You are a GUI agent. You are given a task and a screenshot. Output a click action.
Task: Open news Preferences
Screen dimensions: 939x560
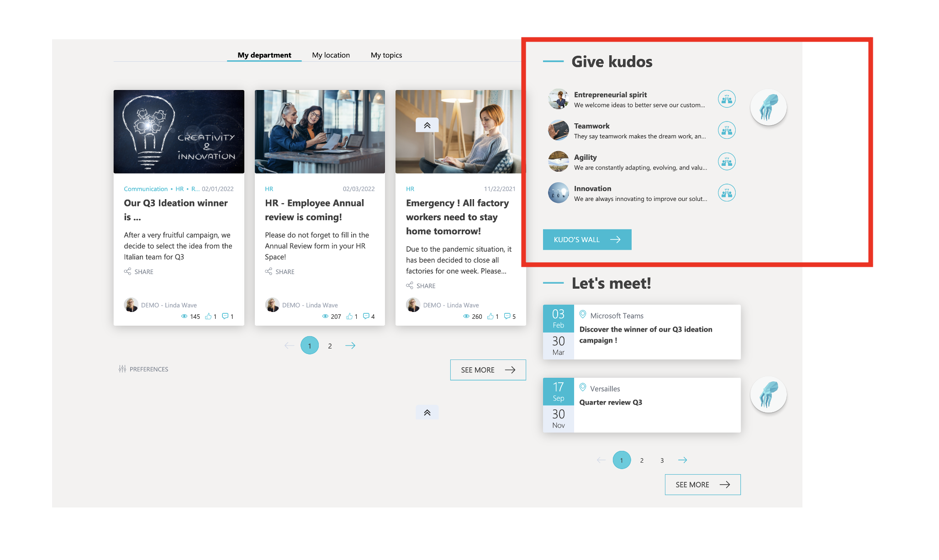click(143, 369)
